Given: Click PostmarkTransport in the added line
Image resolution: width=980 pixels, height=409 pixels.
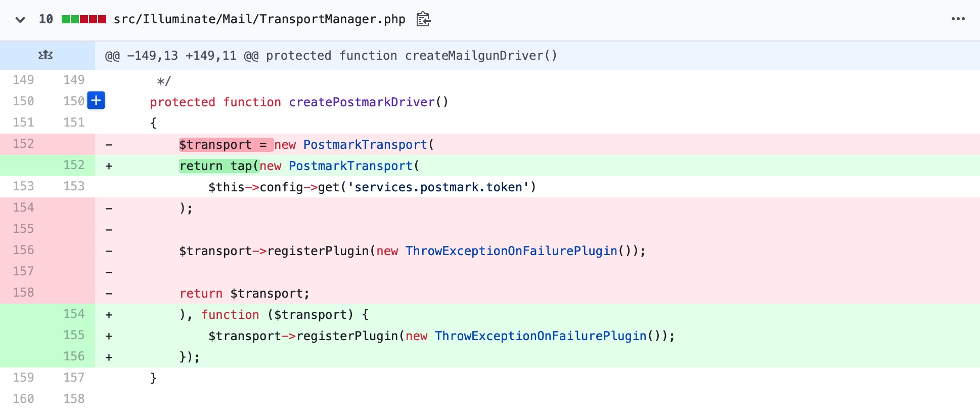Looking at the screenshot, I should [350, 166].
